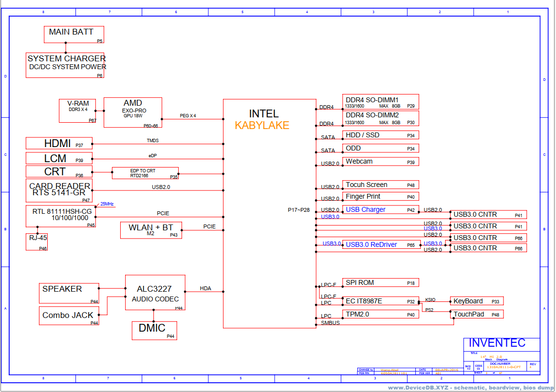This screenshot has width=556, height=392.
Task: Select the "EDP TO CRT" converter label
Action: point(143,170)
